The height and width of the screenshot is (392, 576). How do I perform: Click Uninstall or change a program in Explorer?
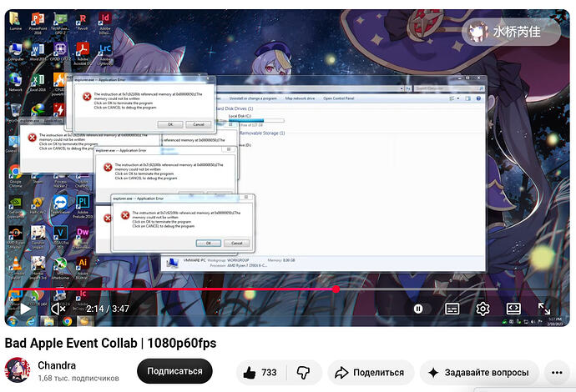pos(253,98)
